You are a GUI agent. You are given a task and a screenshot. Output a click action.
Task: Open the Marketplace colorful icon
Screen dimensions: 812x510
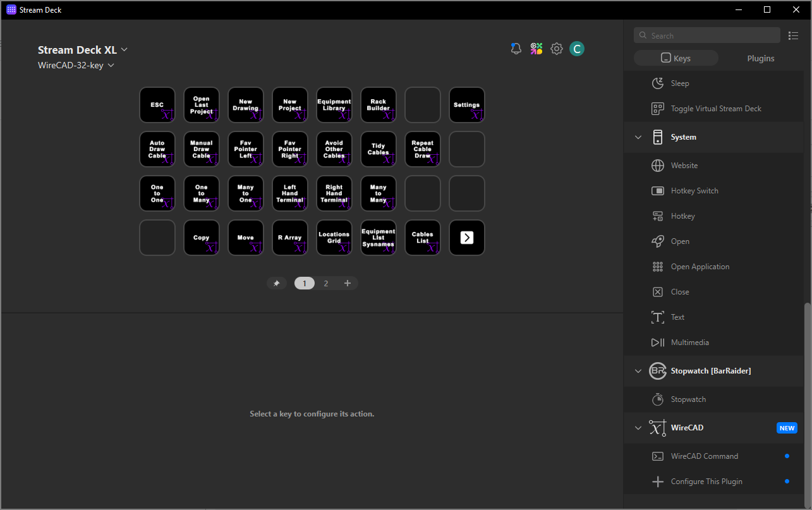[x=536, y=49]
